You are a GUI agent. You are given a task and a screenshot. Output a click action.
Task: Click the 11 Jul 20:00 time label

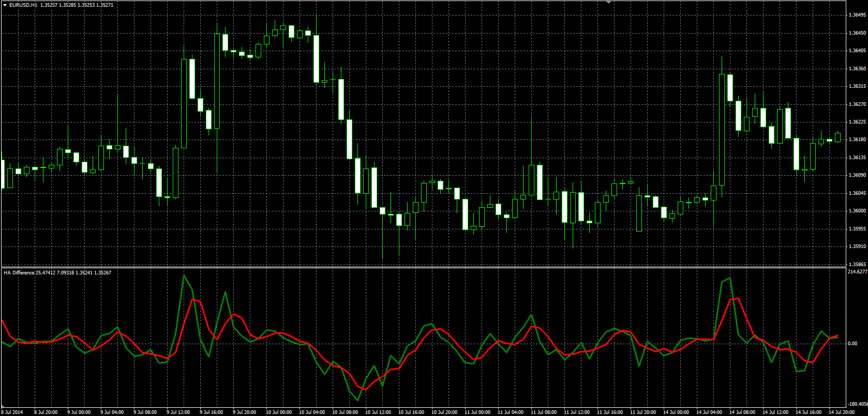pos(643,412)
